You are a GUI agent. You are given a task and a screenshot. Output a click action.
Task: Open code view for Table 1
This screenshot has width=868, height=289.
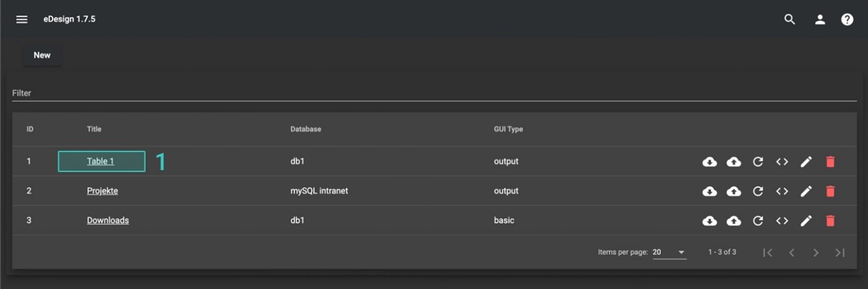[x=782, y=162]
